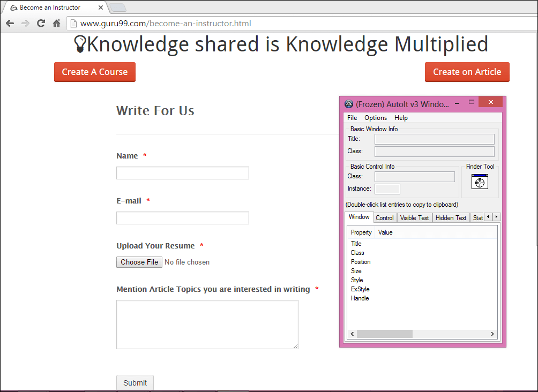Click the horizontal scrollbar in property list
Viewport: 538px width, 392px height.
(384, 334)
